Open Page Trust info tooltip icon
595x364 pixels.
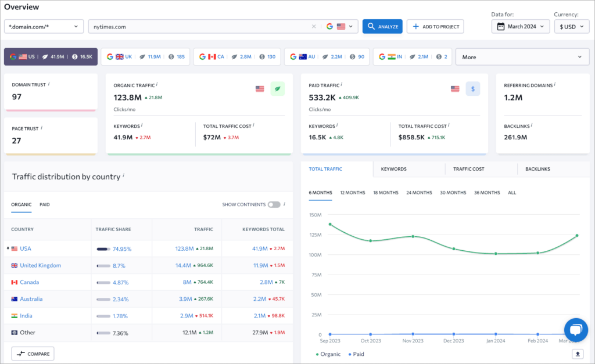41,128
